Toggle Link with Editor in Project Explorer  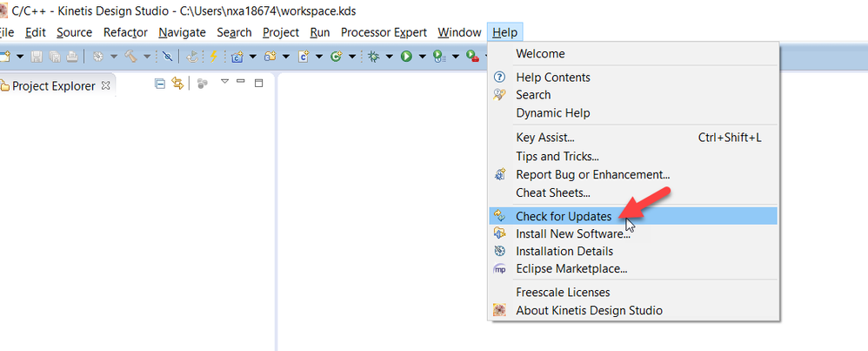click(x=177, y=84)
